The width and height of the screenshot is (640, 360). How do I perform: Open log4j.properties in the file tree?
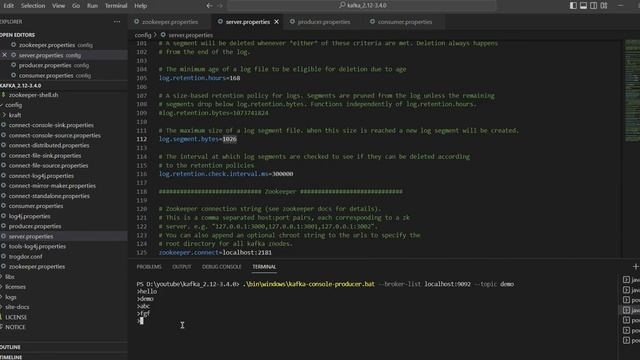(x=29, y=216)
